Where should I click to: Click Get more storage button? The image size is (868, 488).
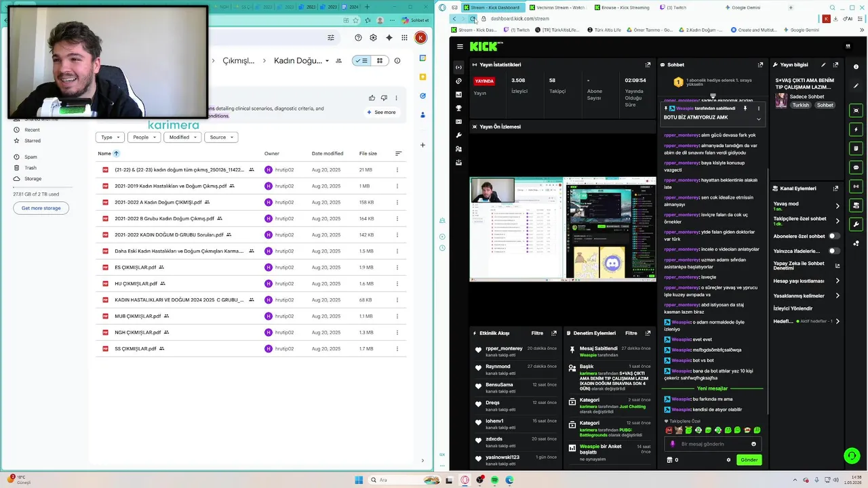41,208
